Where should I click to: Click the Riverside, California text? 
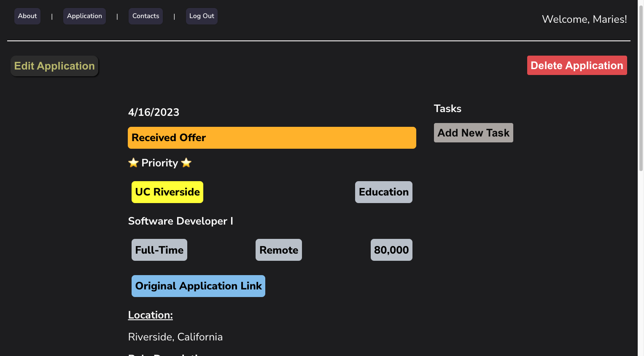[x=175, y=337]
